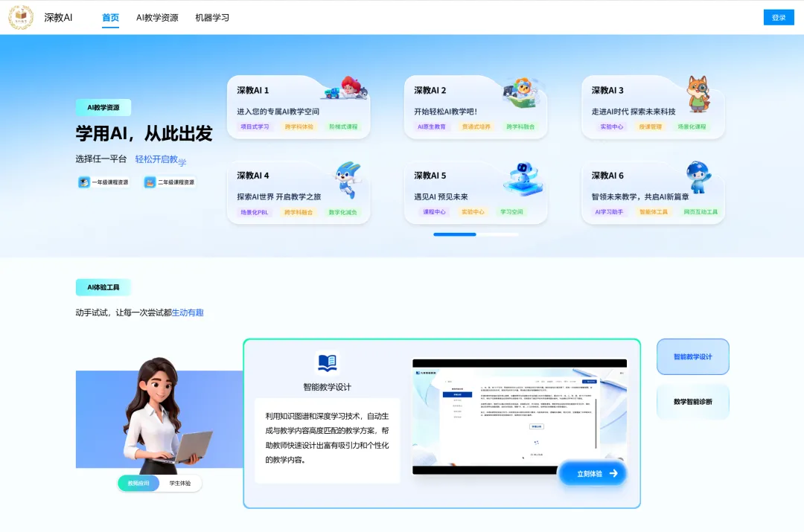The image size is (804, 532).
Task: Switch to 教师应用 toggle option
Action: click(138, 483)
